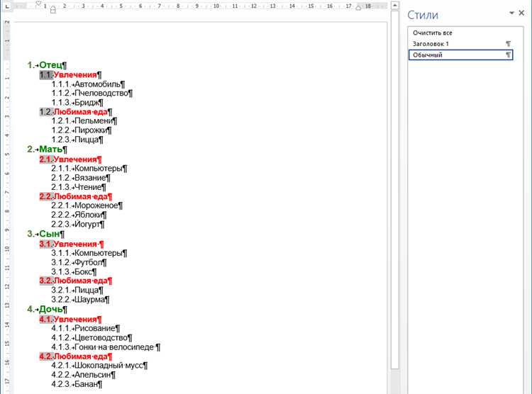
Task: Click the line Мороженое
Action: [87, 206]
